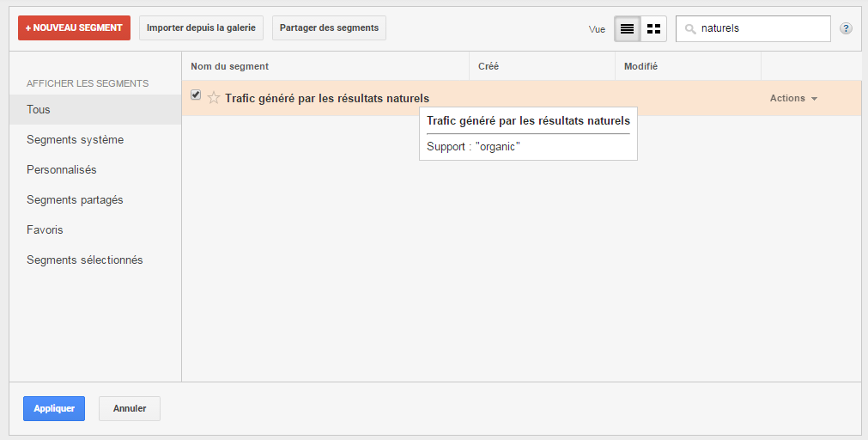This screenshot has height=440, width=868.
Task: Uncheck the Trafic généré par les résultats naturels checkbox
Action: click(196, 95)
